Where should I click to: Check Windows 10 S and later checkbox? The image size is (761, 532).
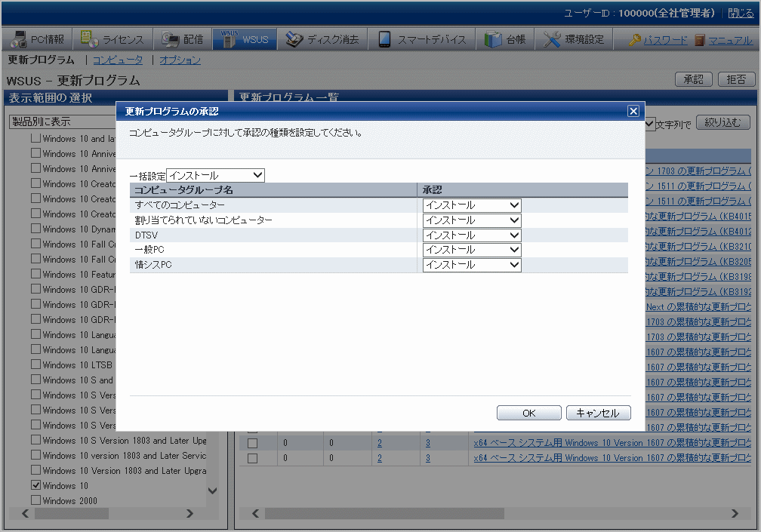click(x=35, y=380)
